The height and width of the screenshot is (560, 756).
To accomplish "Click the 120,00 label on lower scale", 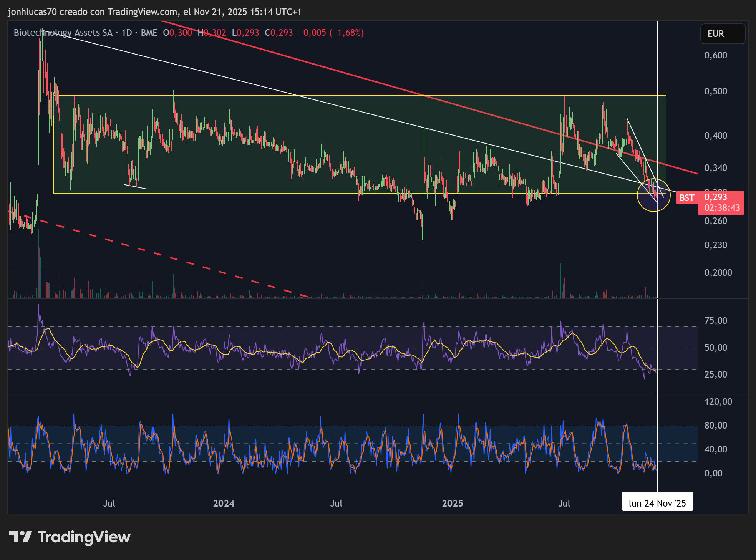I will pyautogui.click(x=718, y=402).
